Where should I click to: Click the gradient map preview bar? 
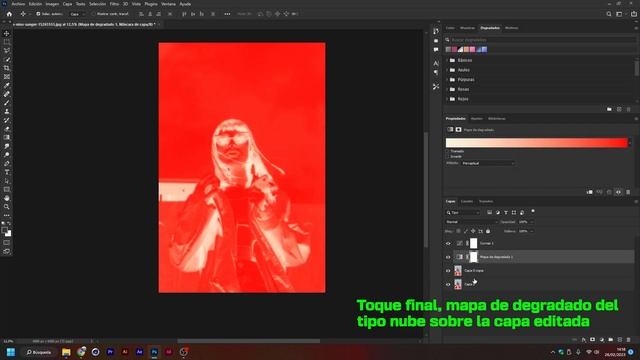point(536,142)
